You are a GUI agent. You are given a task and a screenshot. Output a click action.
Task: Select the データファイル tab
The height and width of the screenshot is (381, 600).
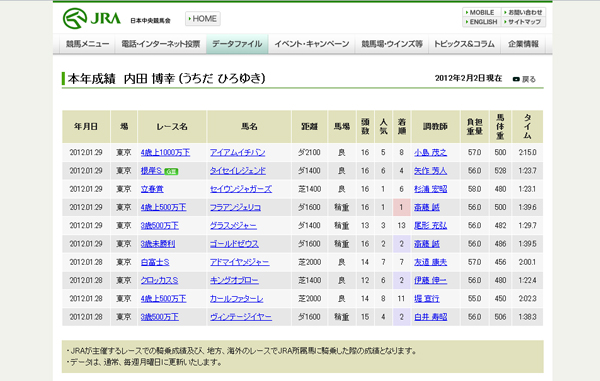pos(237,44)
